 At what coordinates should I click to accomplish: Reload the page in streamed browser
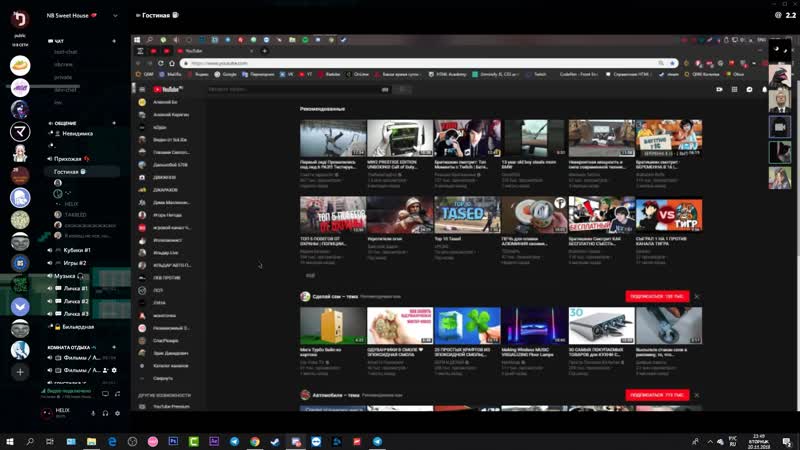tap(161, 63)
